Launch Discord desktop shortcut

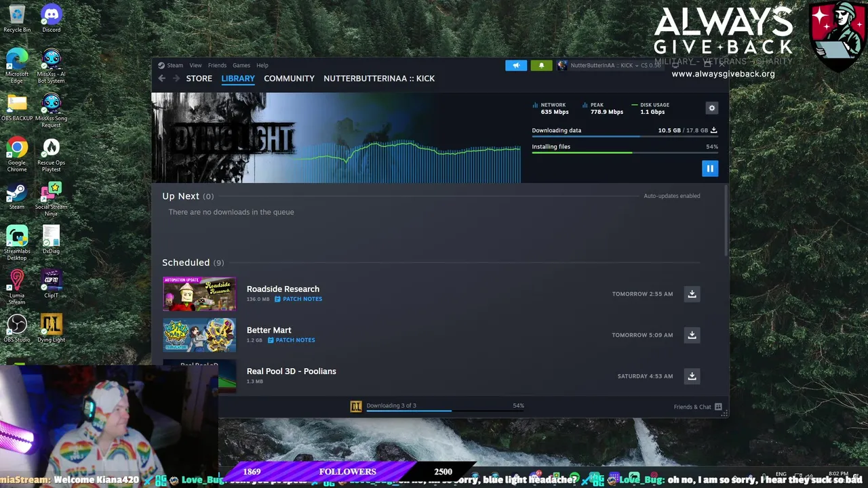click(51, 18)
